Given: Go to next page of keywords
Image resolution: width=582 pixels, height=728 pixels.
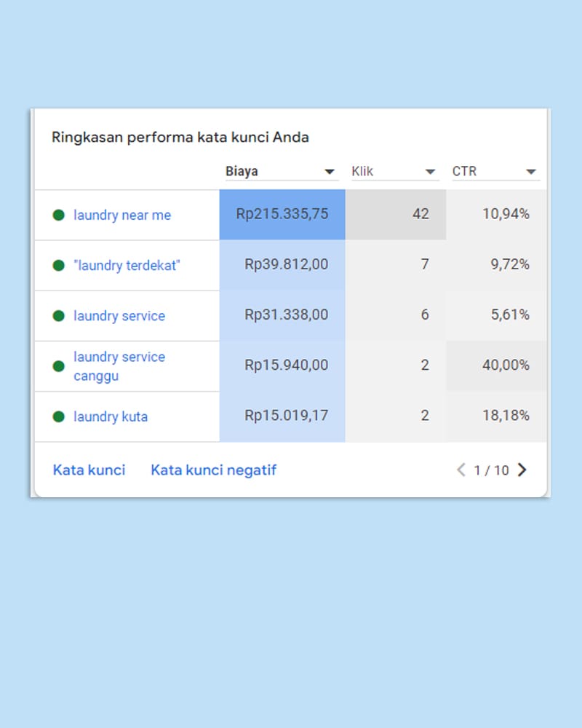Looking at the screenshot, I should click(x=522, y=470).
